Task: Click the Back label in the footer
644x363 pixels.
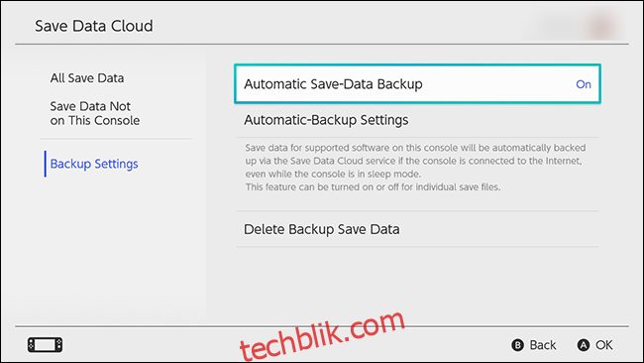Action: 543,345
